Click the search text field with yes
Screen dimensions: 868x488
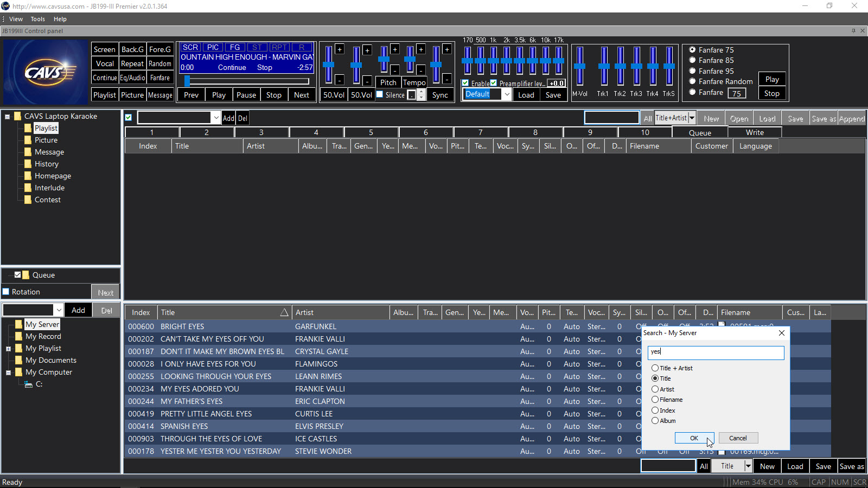(716, 352)
